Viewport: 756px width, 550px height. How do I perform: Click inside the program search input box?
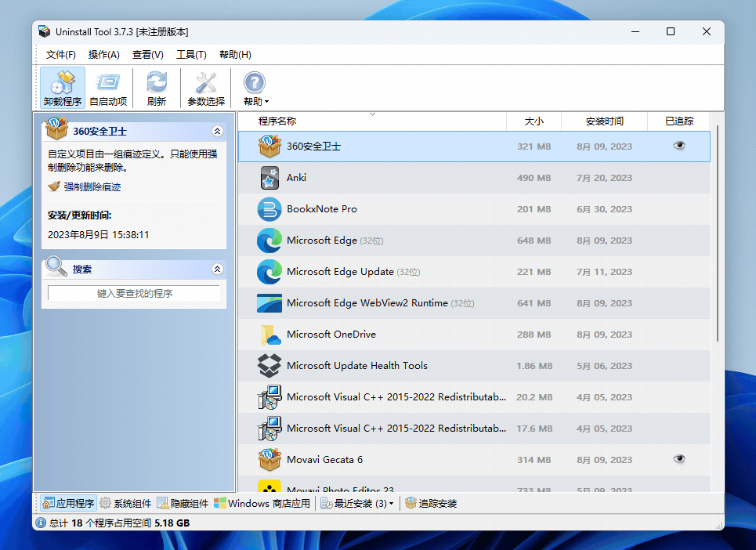coord(133,291)
